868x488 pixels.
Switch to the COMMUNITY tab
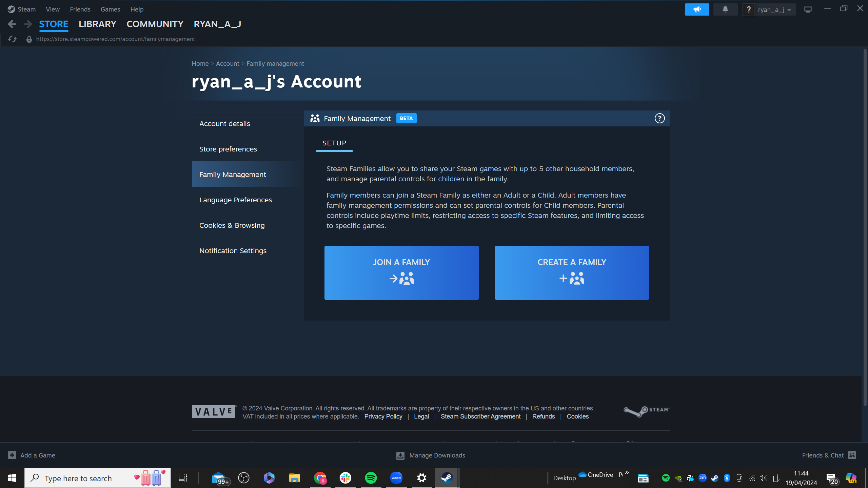(155, 24)
